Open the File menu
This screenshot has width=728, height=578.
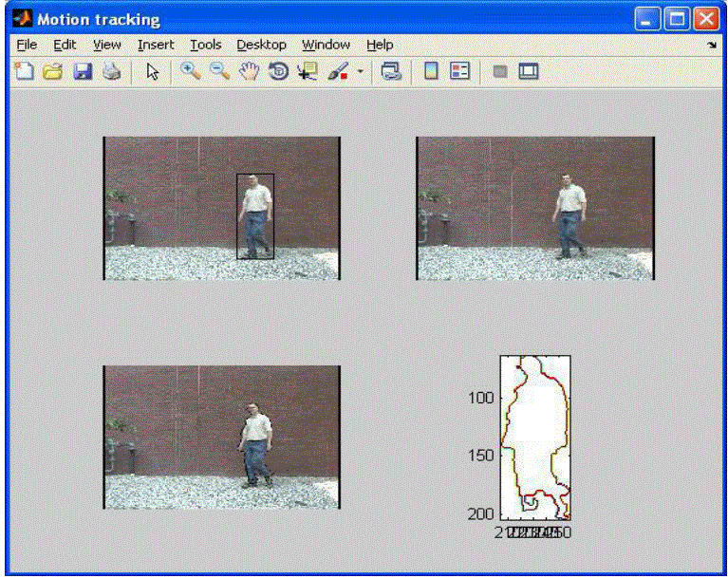click(x=27, y=45)
